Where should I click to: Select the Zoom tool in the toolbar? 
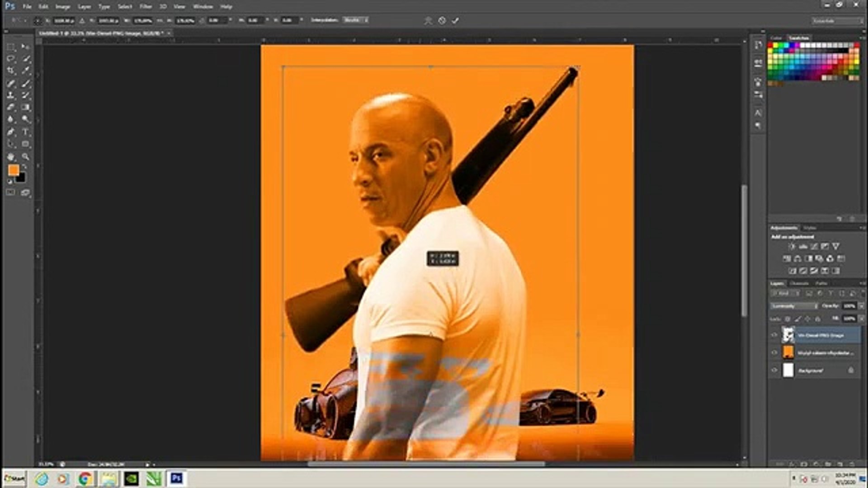[x=26, y=157]
